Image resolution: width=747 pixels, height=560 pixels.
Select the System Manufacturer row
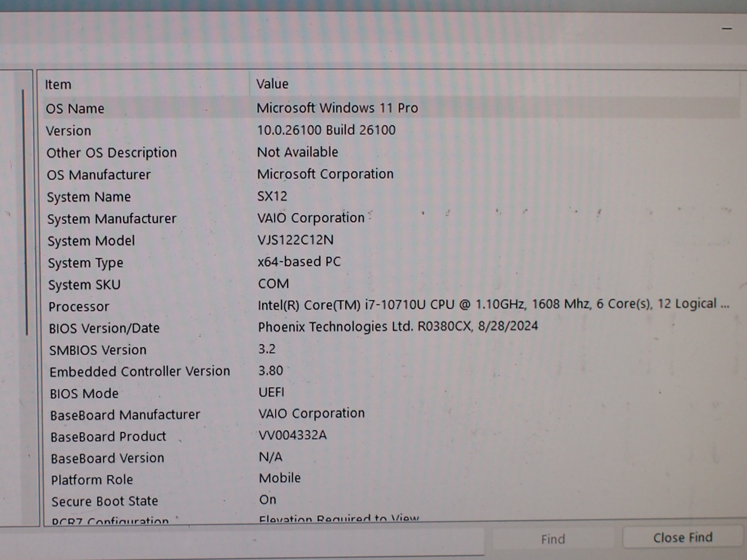click(391, 218)
